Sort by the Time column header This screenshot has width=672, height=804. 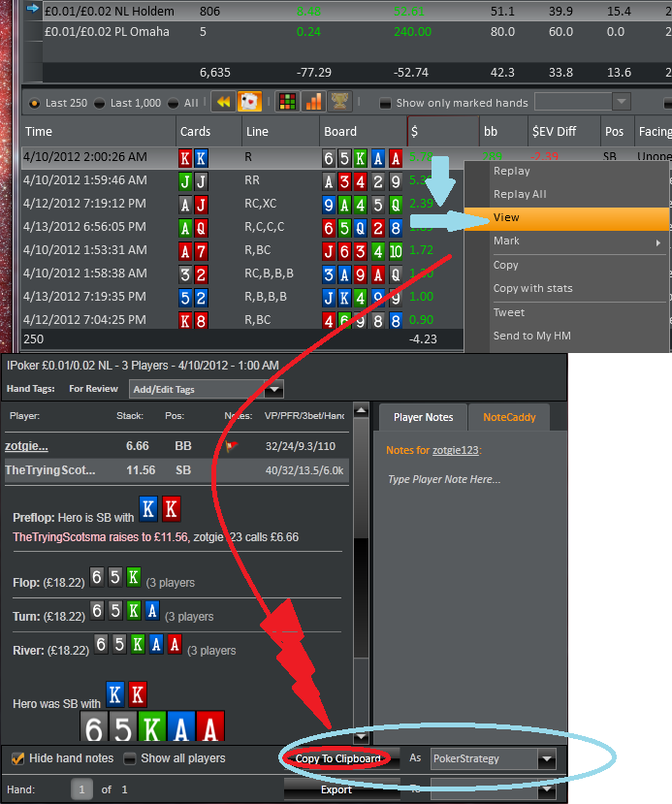[x=97, y=131]
